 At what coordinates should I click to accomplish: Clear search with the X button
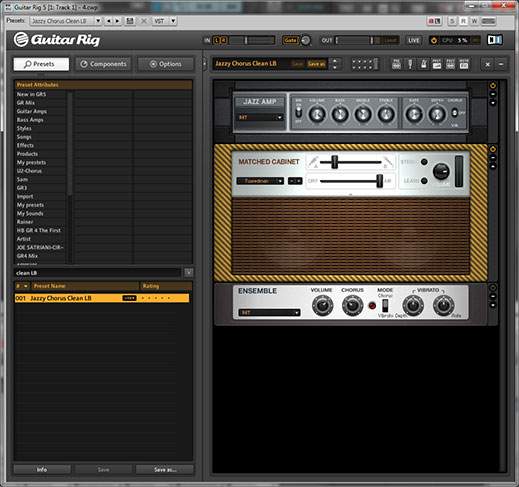click(188, 273)
